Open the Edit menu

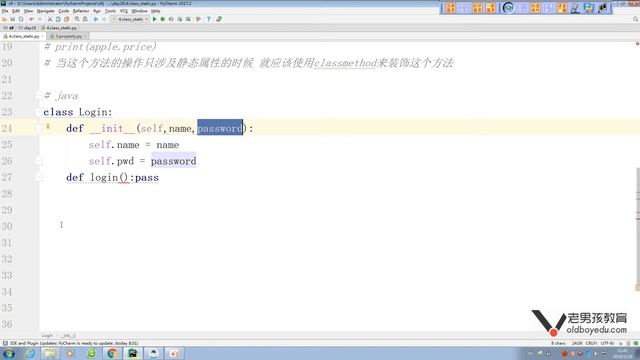[x=16, y=11]
